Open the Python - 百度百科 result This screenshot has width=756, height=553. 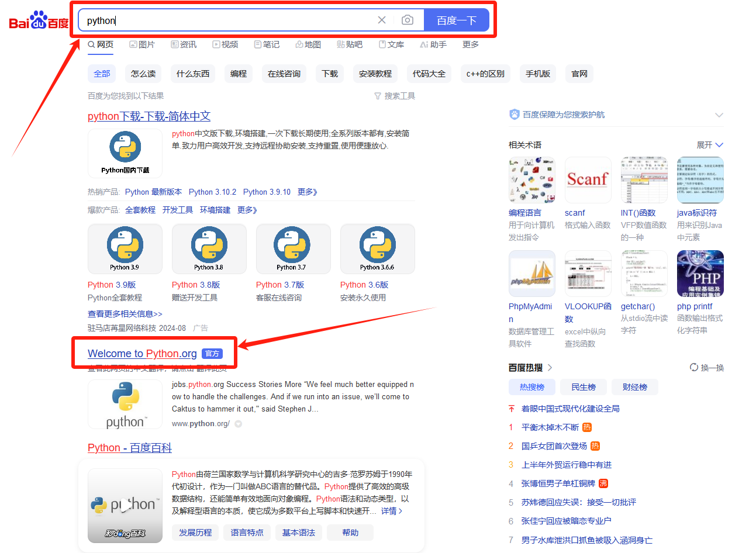tap(130, 448)
